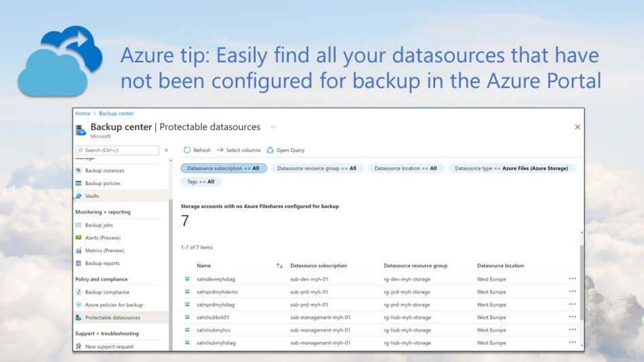This screenshot has width=644, height=362.
Task: Open the Datasource subscription filter
Action: 224,168
